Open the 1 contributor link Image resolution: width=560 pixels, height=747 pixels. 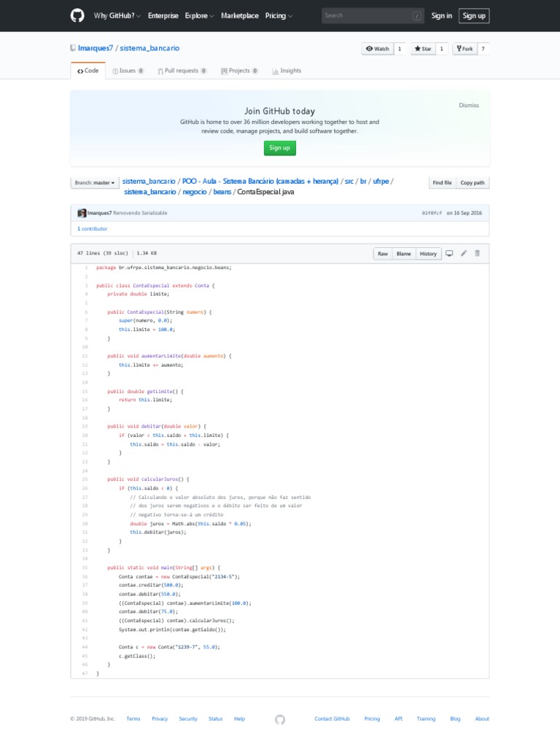click(x=93, y=228)
